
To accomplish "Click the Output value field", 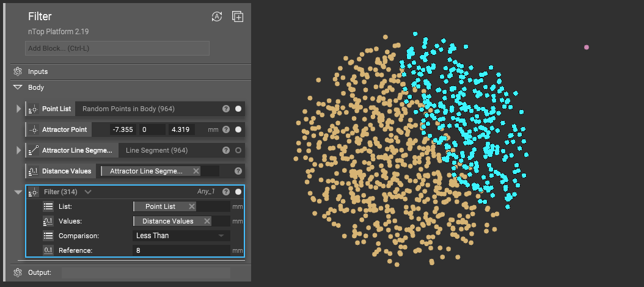I will (146, 272).
